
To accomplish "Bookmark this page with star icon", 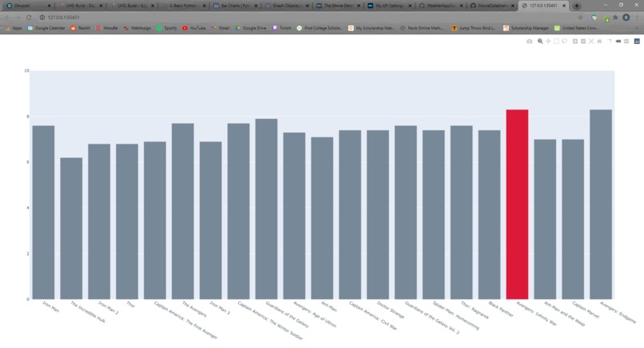I will pyautogui.click(x=580, y=18).
